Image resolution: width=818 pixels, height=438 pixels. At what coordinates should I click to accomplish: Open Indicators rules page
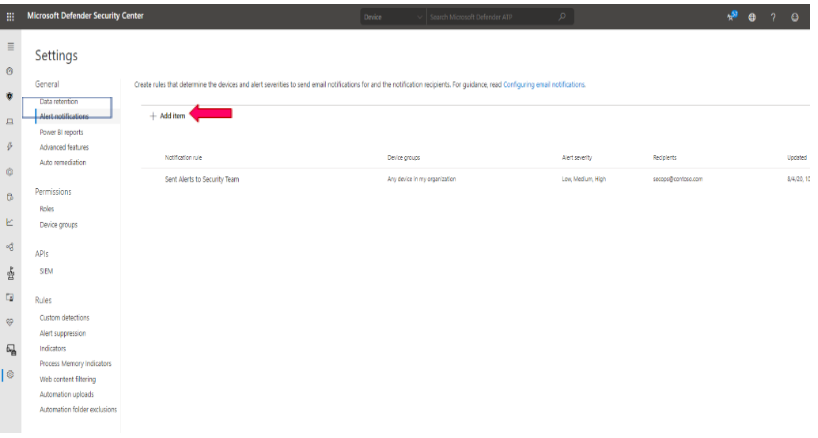click(53, 348)
